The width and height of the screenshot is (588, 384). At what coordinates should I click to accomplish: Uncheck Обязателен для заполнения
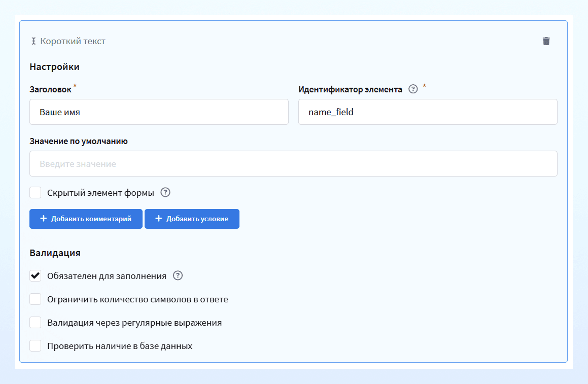[x=35, y=276]
